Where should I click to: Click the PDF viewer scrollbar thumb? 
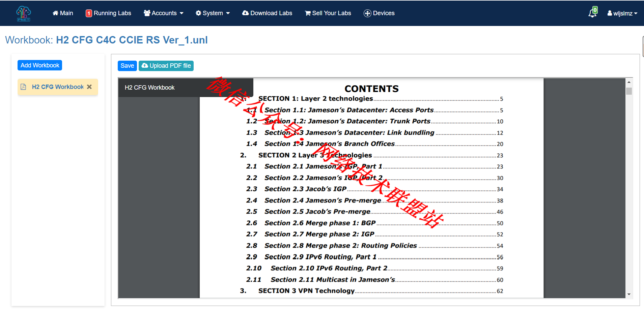(x=629, y=91)
